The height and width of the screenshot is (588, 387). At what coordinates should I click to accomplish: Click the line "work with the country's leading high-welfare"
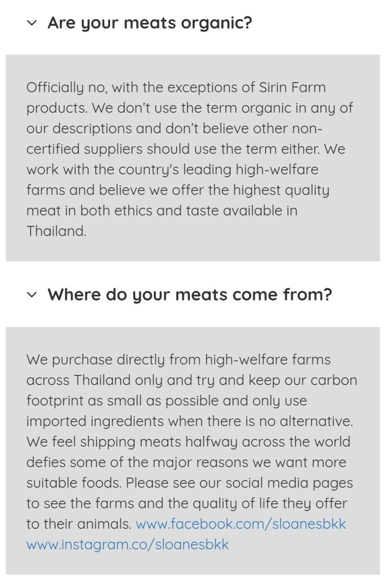click(172, 170)
